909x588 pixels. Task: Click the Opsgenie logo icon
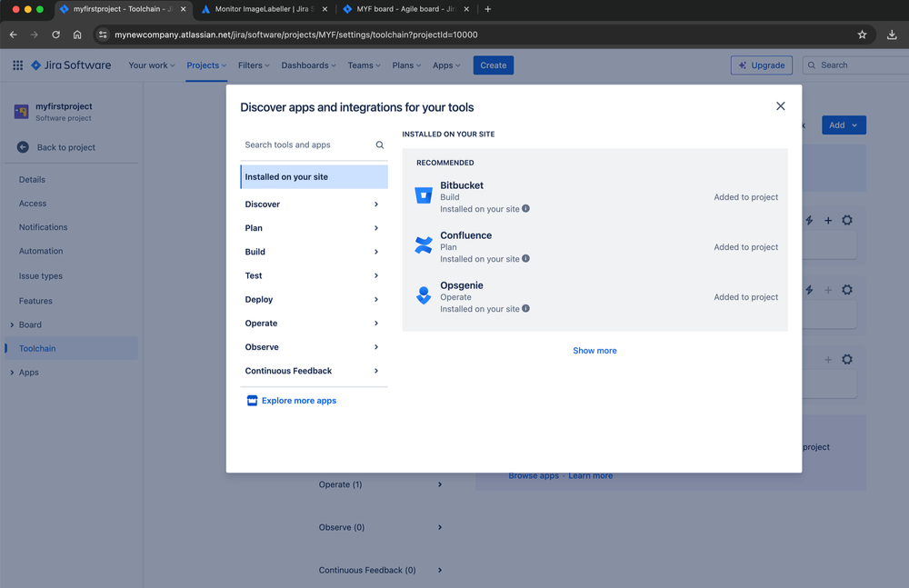coord(424,295)
